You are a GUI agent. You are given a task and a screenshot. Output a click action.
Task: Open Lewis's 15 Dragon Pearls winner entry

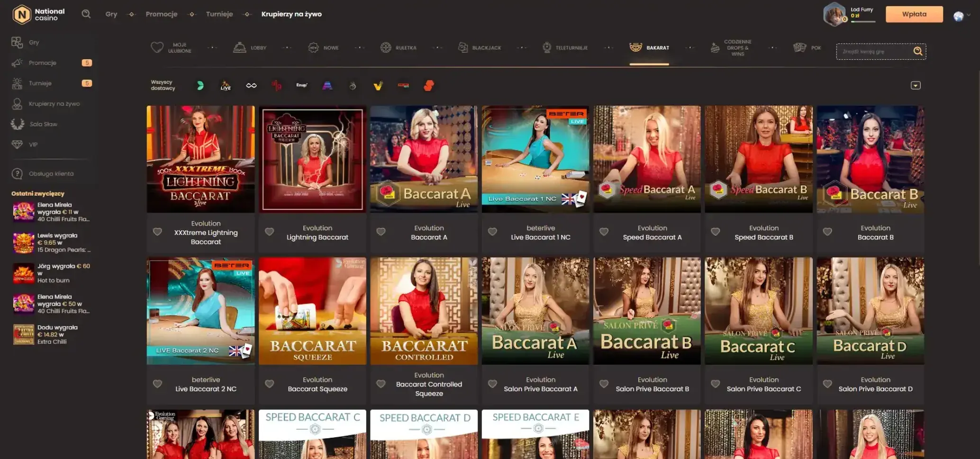click(x=51, y=243)
